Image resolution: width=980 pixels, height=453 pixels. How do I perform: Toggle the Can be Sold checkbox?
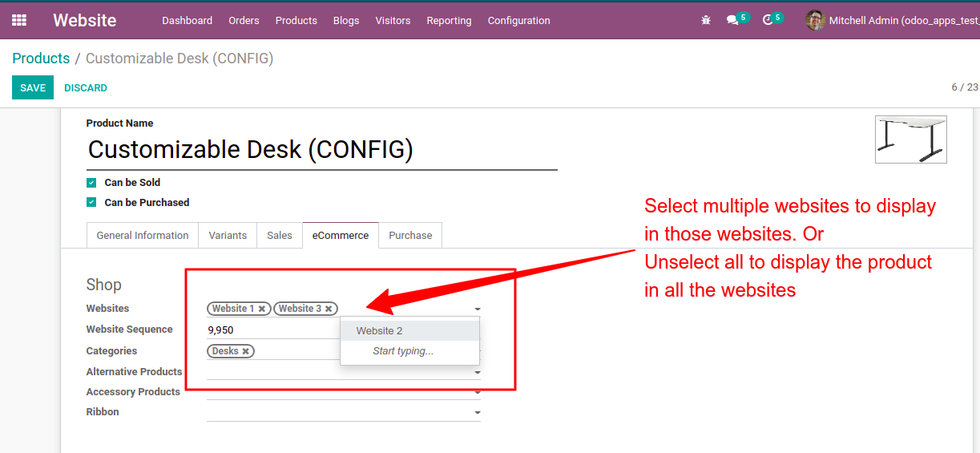(x=91, y=183)
